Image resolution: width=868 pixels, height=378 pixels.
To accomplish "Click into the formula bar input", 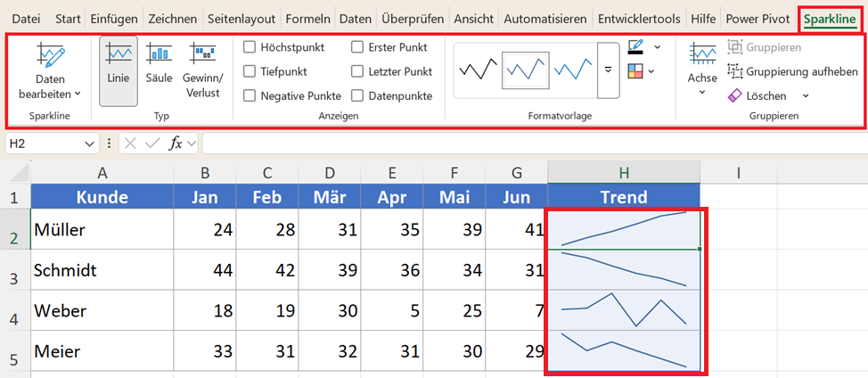I will point(533,144).
